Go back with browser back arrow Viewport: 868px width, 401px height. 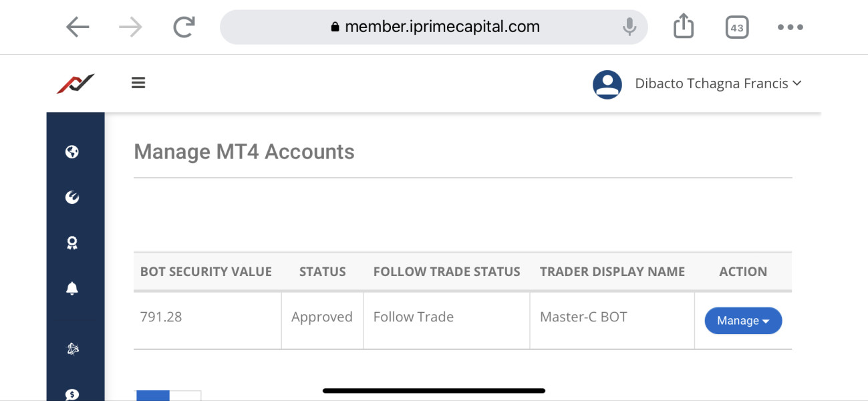78,27
